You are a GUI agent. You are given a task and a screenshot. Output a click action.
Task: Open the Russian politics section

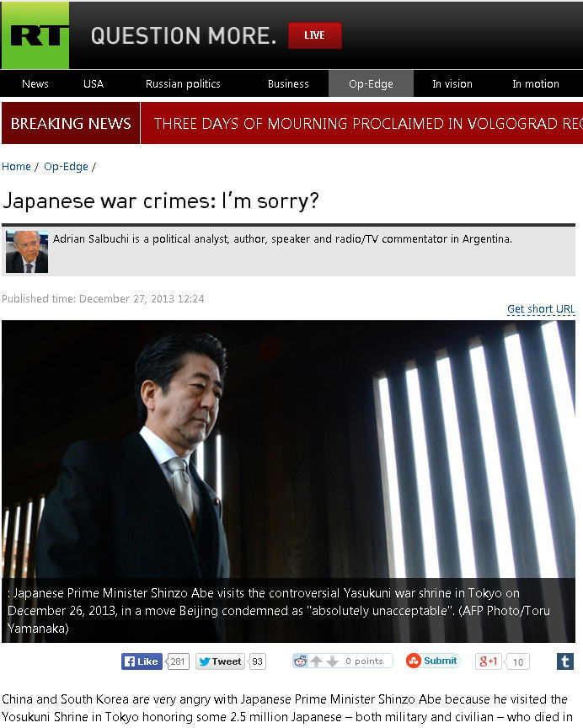click(x=183, y=83)
